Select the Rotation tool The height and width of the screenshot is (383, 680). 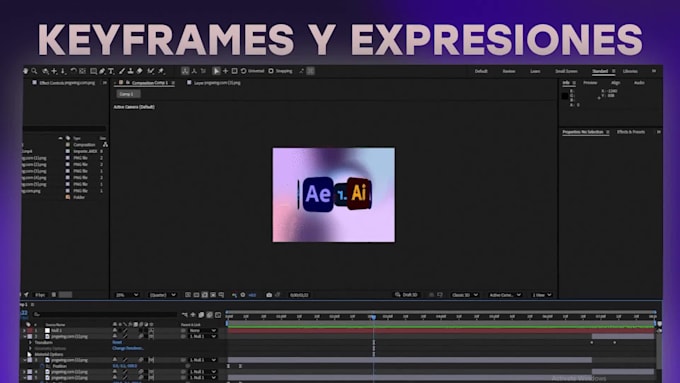click(x=73, y=71)
